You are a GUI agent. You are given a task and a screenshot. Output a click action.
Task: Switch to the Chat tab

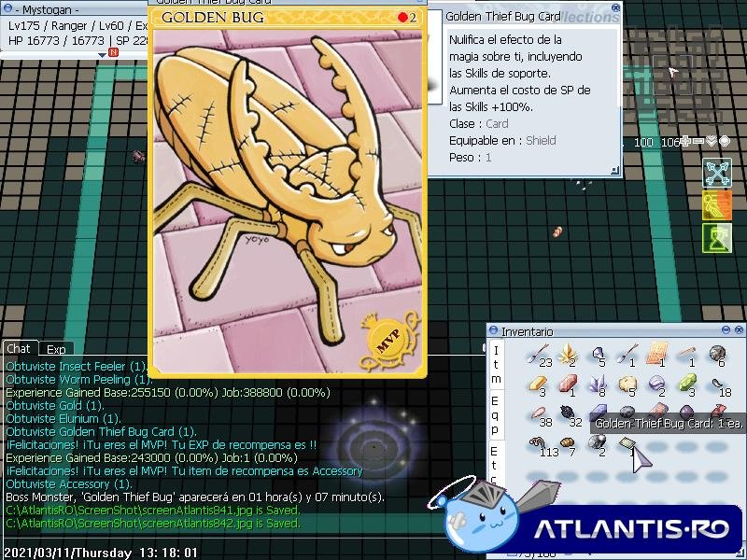(19, 348)
